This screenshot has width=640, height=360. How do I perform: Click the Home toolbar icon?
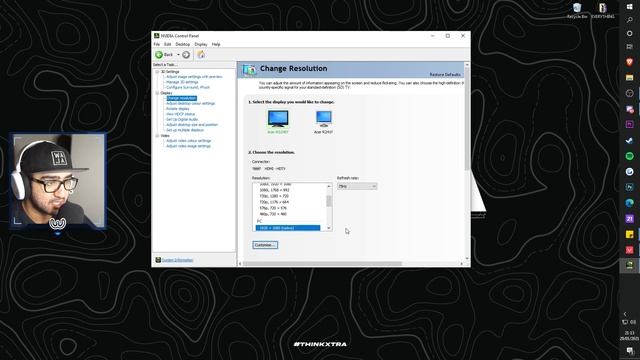(x=201, y=54)
